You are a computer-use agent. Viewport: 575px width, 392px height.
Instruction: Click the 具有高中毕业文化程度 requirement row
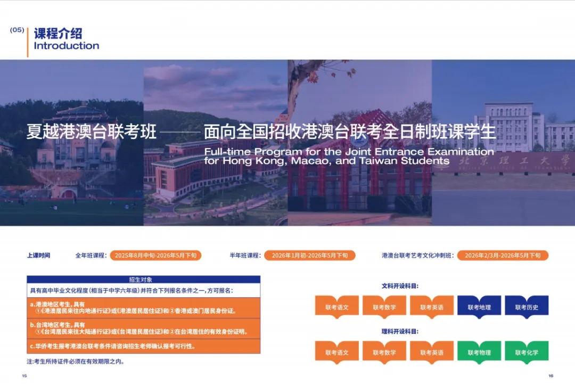pyautogui.click(x=143, y=290)
